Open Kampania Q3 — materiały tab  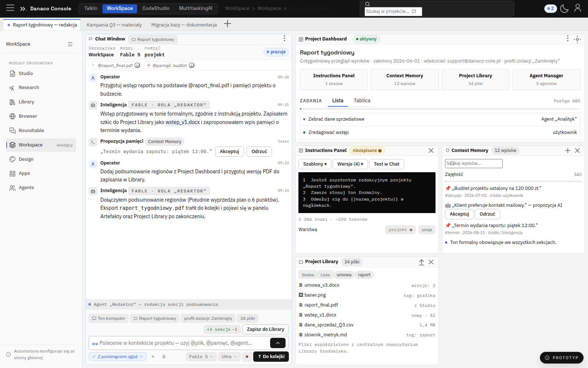[114, 25]
